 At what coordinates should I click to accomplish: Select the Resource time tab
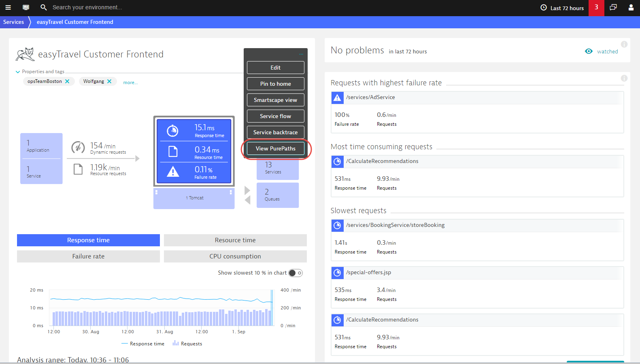tap(235, 240)
